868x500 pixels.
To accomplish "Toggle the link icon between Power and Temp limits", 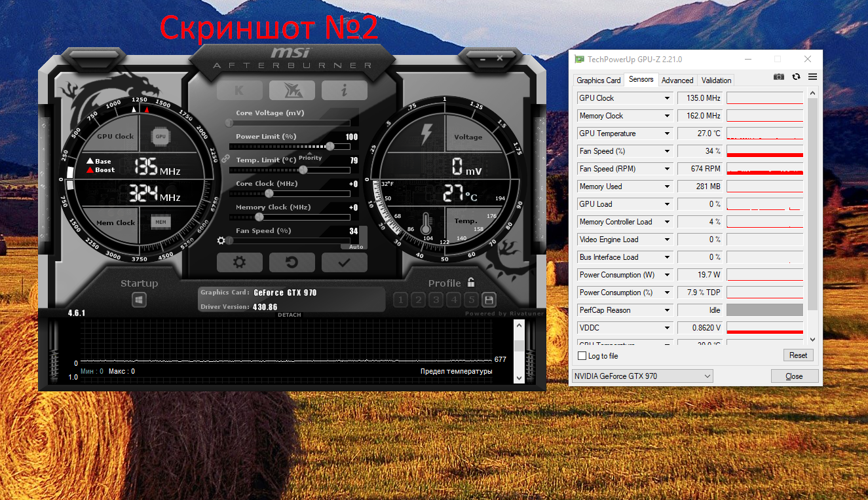I will (225, 158).
